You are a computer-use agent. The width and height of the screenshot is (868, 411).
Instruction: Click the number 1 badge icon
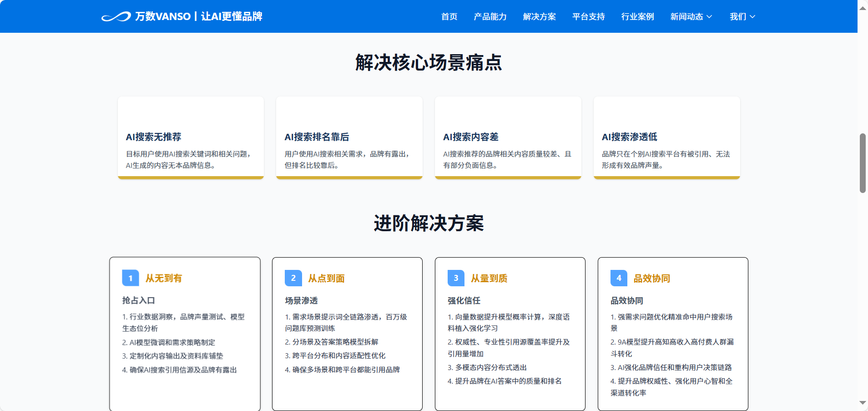(x=131, y=278)
